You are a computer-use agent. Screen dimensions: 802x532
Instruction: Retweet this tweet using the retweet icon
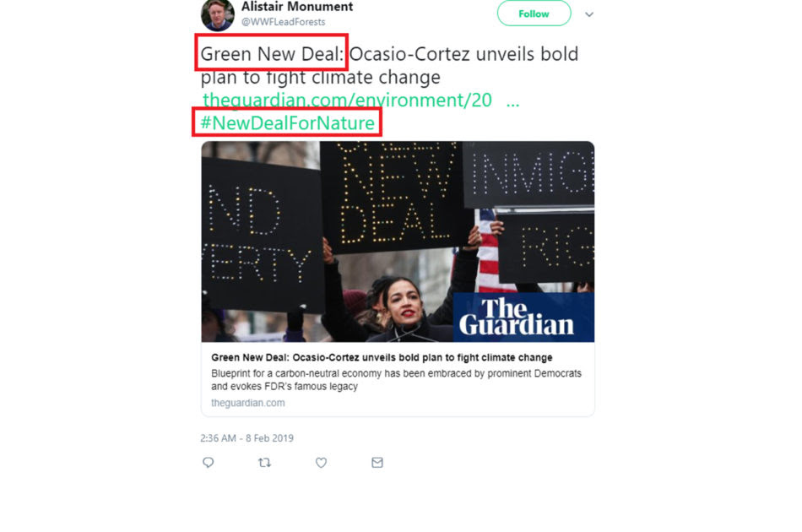[x=264, y=463]
